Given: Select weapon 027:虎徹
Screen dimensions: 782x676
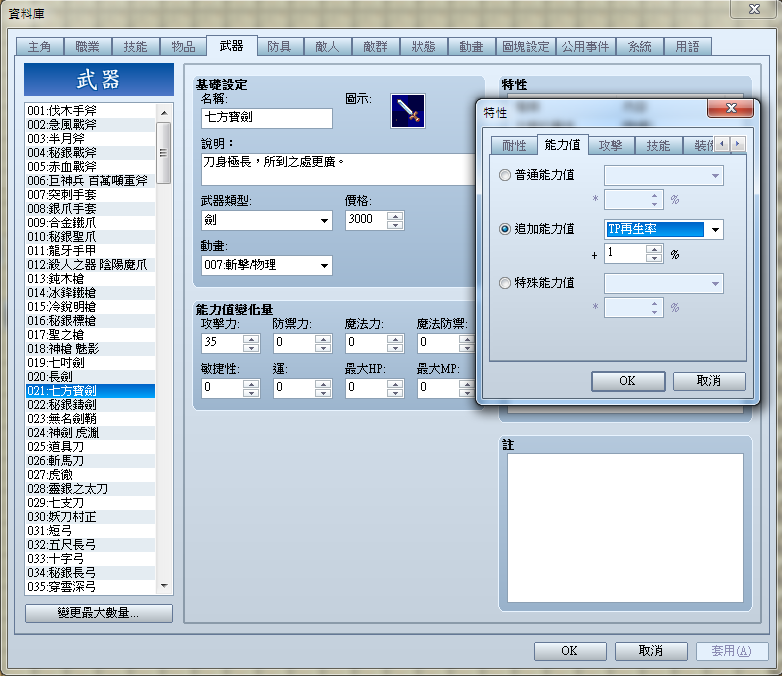Looking at the screenshot, I should (90, 474).
